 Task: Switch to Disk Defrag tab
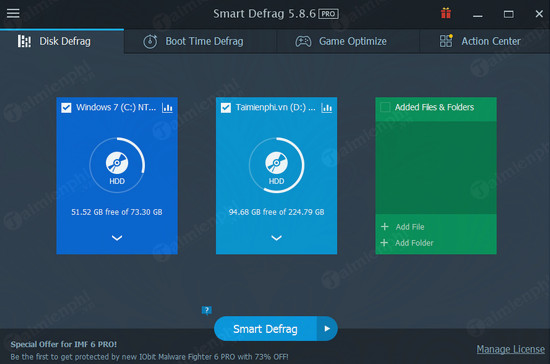click(x=62, y=41)
